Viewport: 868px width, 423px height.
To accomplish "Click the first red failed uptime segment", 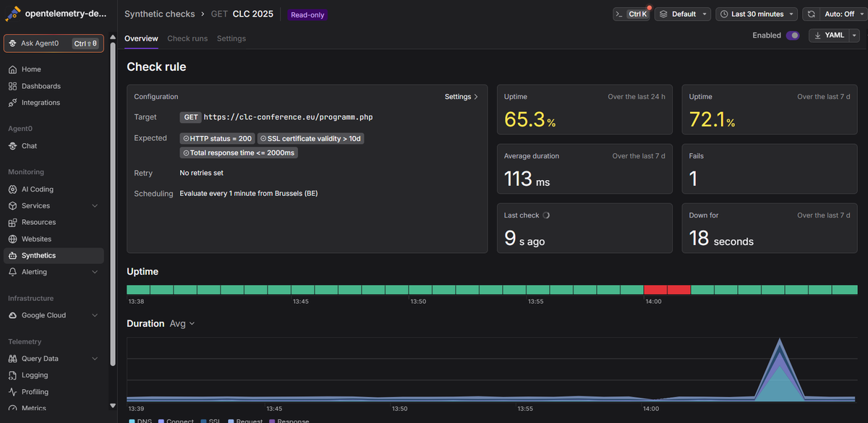I will pyautogui.click(x=655, y=290).
